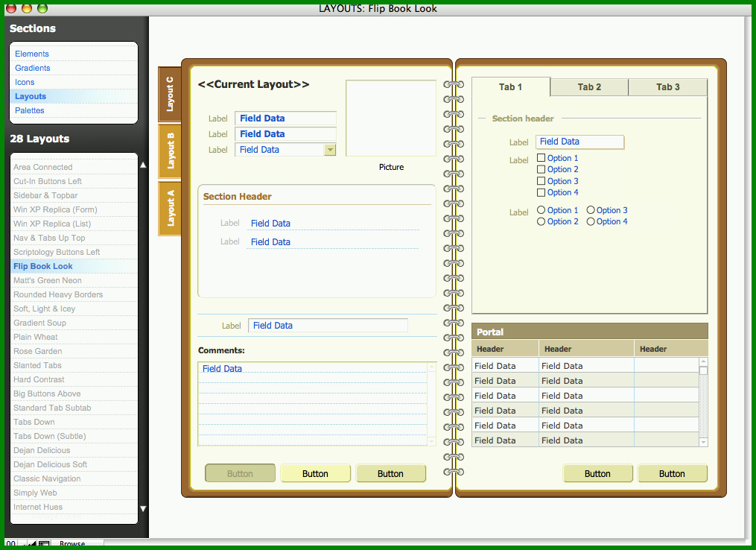The image size is (756, 550).
Task: Click the Field Data box under Section header
Action: point(579,142)
